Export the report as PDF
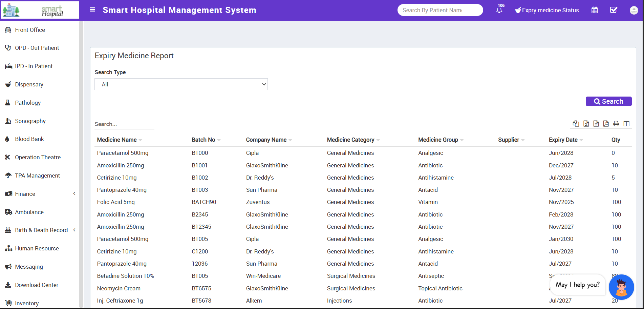 [606, 124]
